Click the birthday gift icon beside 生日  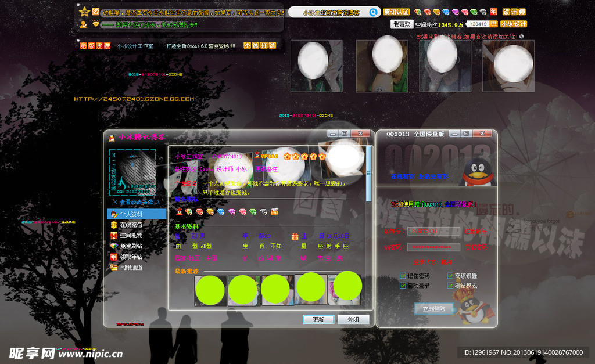295,236
